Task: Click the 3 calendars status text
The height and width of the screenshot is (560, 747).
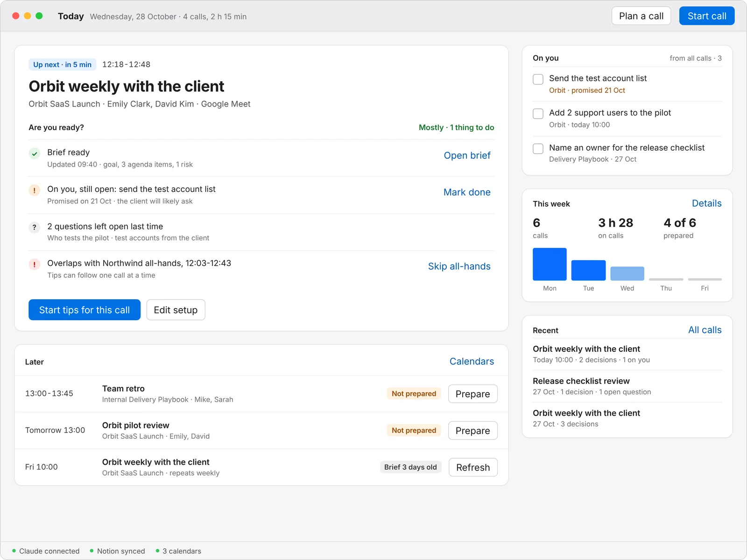Action: pyautogui.click(x=182, y=551)
